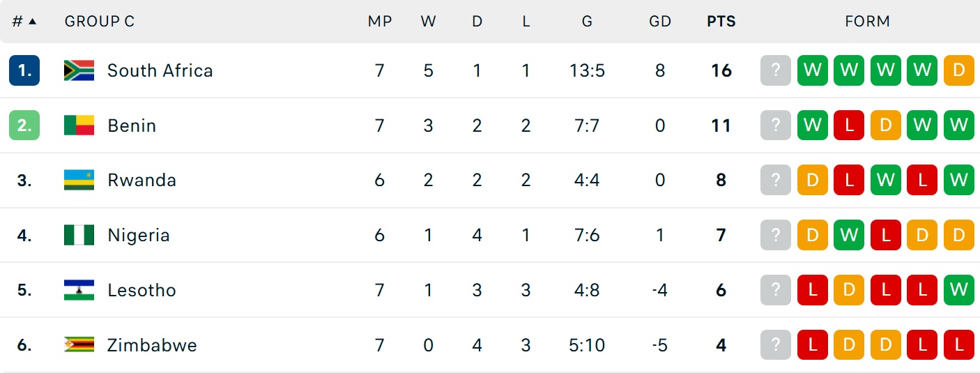Sort standings by PTS column header
Image resolution: width=980 pixels, height=373 pixels.
pos(721,22)
